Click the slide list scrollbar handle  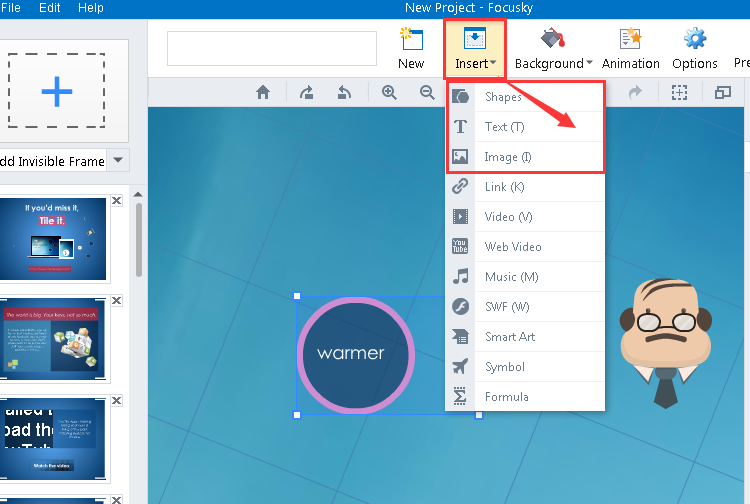[139, 240]
